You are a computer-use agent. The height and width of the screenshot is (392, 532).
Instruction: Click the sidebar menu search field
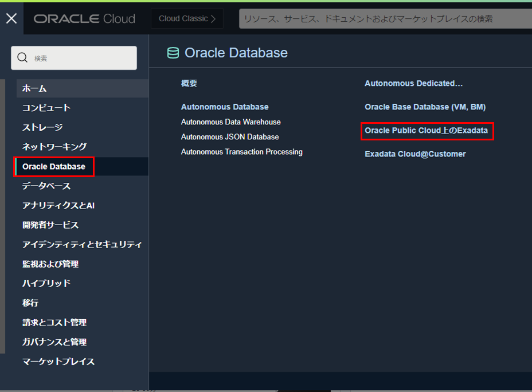80,58
